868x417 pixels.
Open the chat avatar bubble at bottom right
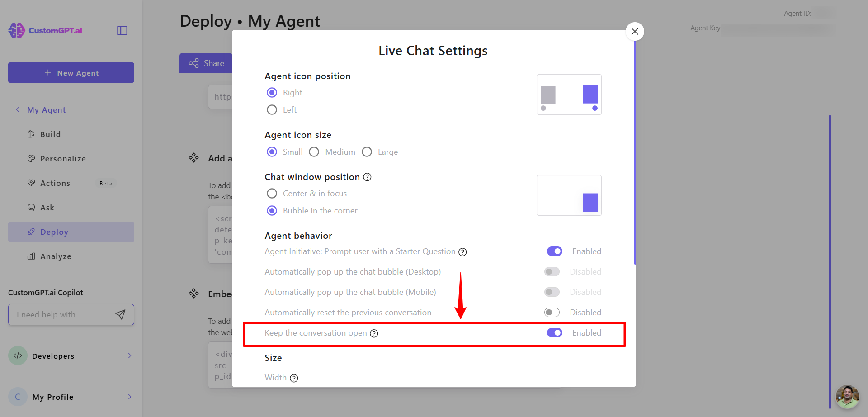847,397
